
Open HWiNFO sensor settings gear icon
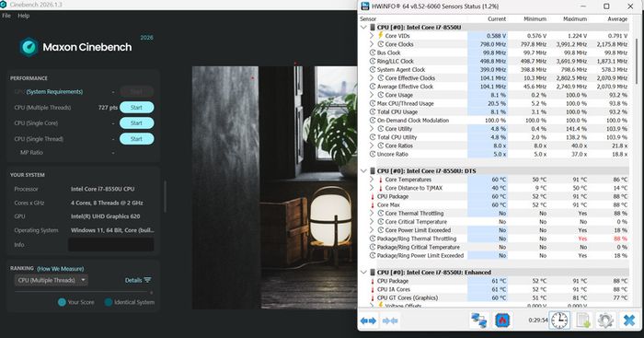(x=605, y=321)
